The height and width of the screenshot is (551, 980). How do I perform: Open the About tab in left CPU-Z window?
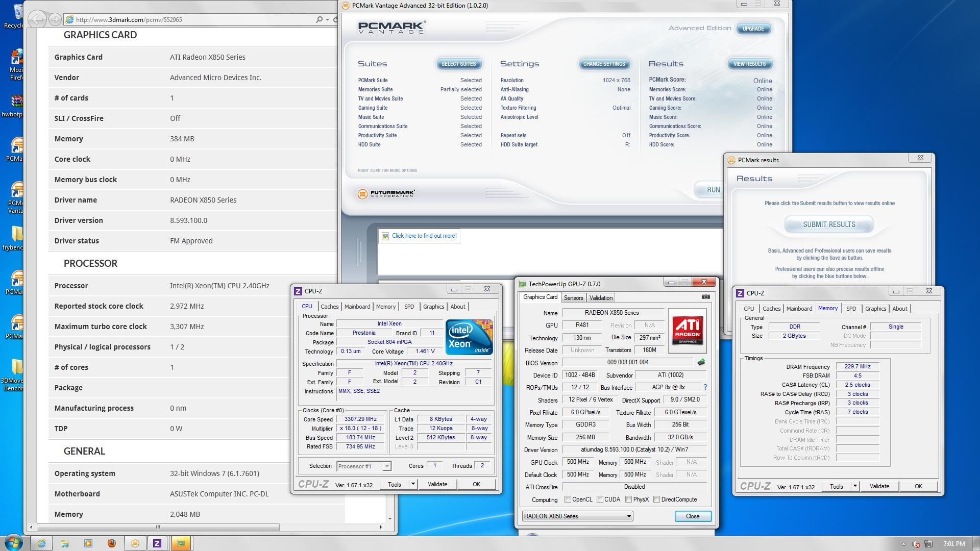point(458,307)
